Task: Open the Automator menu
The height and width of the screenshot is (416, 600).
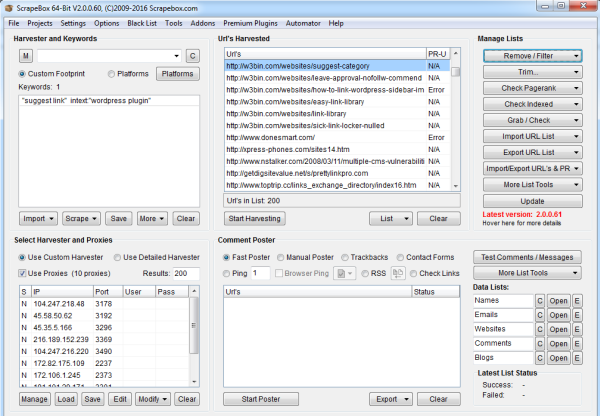Action: click(303, 23)
